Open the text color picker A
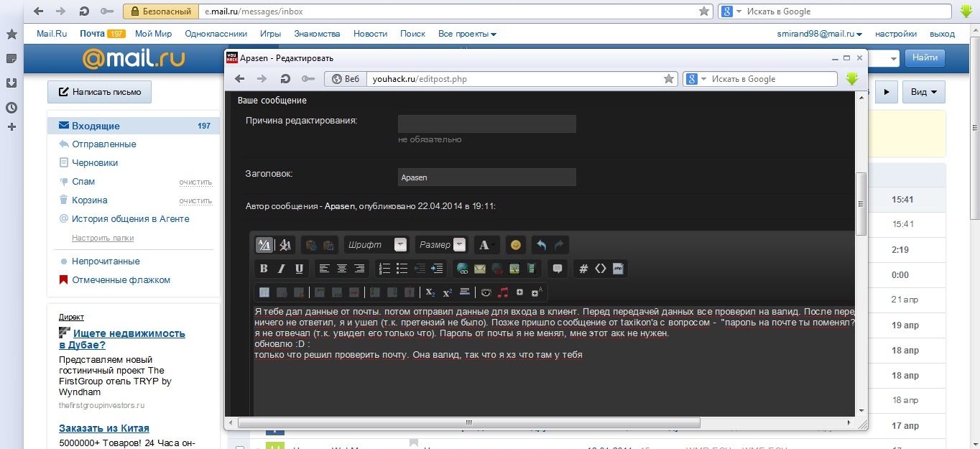Viewport: 980px width, 449px height. 485,245
